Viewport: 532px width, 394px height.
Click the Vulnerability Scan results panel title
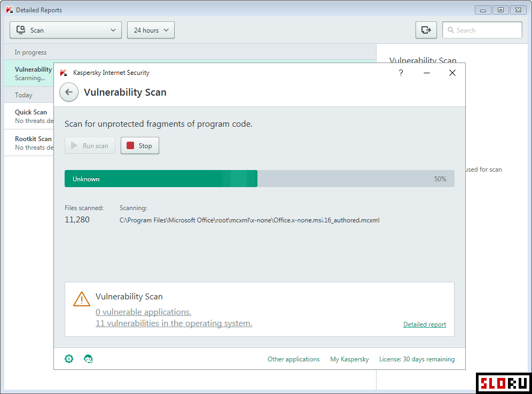[129, 297]
